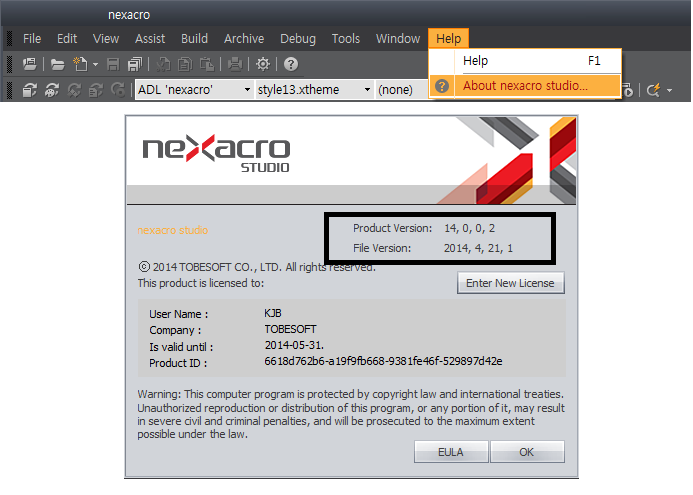Click the question mark help toolbar icon
The height and width of the screenshot is (495, 693).
point(290,64)
